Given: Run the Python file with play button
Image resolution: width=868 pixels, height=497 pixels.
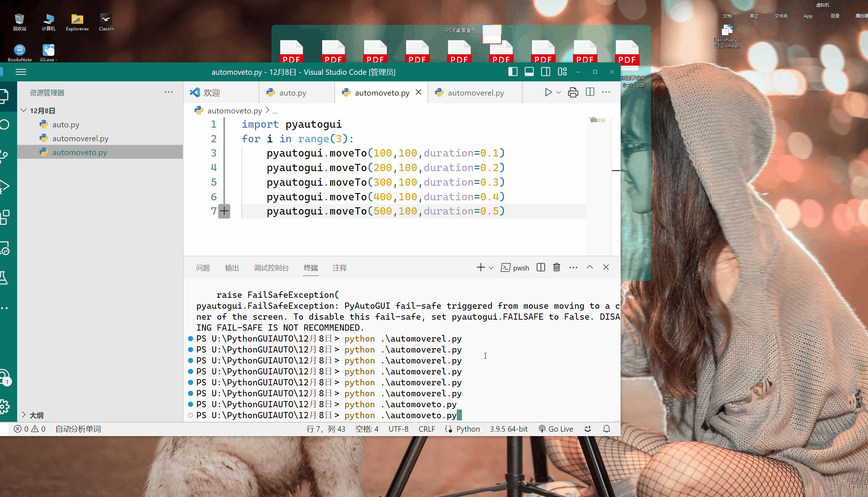Looking at the screenshot, I should (x=548, y=92).
